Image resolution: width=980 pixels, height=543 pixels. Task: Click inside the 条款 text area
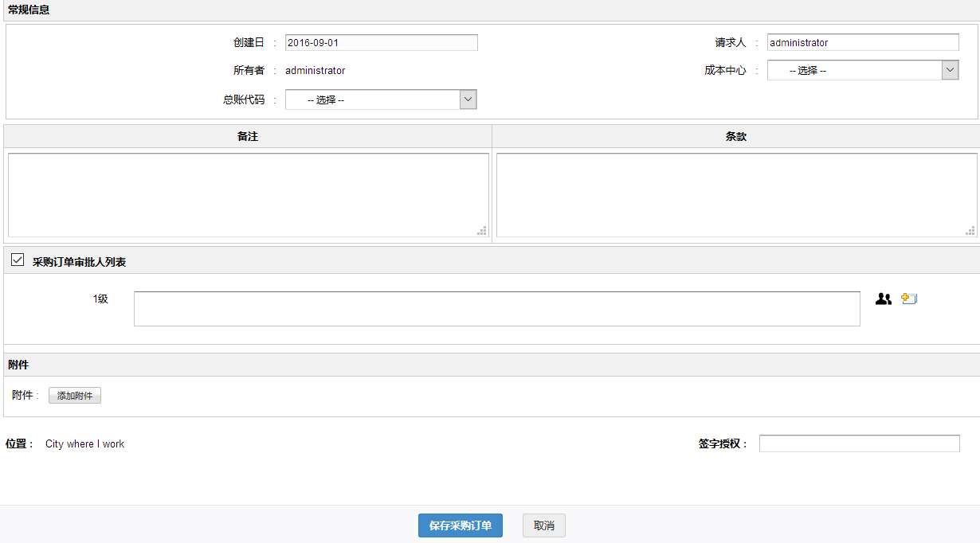point(735,194)
